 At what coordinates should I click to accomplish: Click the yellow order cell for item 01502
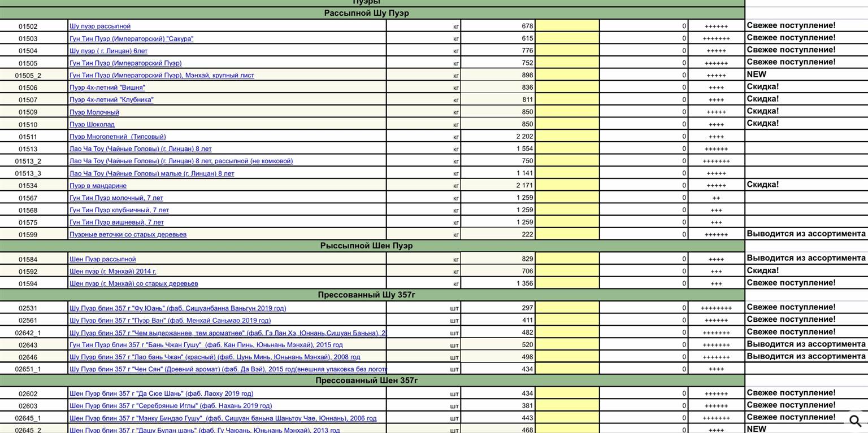567,26
